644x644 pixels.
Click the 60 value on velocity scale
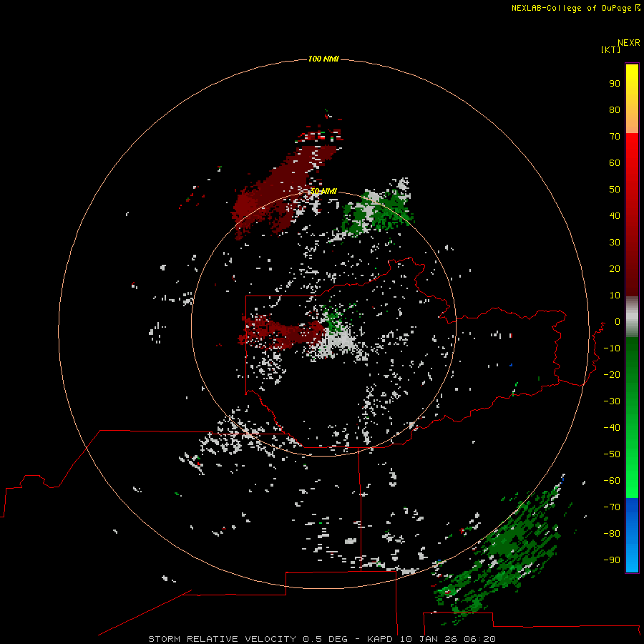tap(615, 163)
